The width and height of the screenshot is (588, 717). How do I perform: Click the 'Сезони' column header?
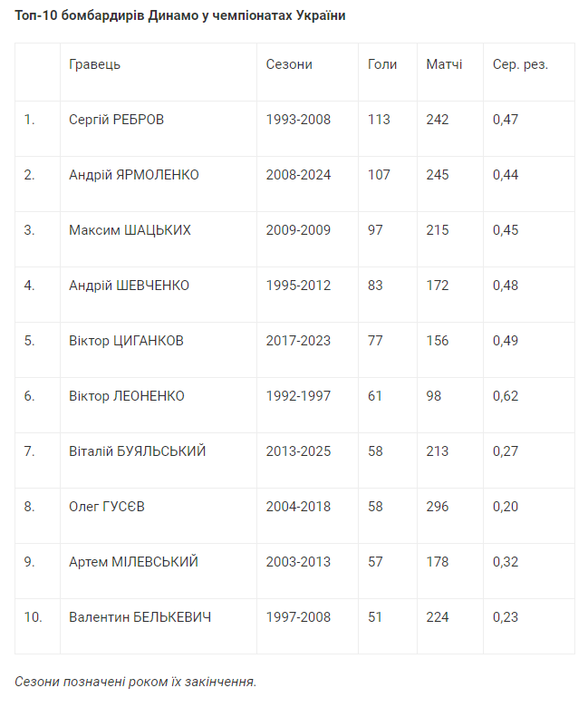point(289,64)
